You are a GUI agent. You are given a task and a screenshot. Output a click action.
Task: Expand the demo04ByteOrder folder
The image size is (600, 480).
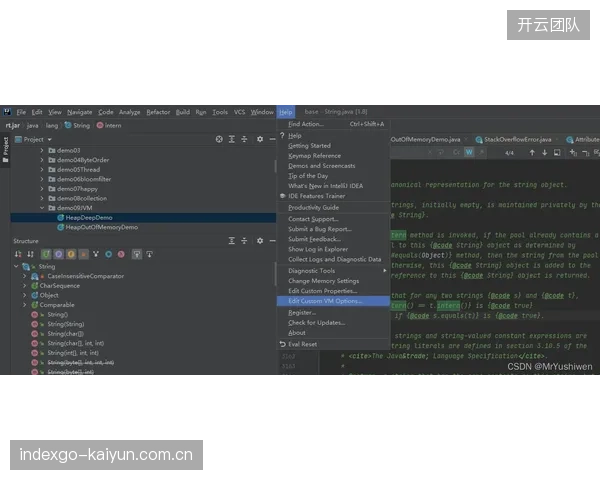click(42, 160)
